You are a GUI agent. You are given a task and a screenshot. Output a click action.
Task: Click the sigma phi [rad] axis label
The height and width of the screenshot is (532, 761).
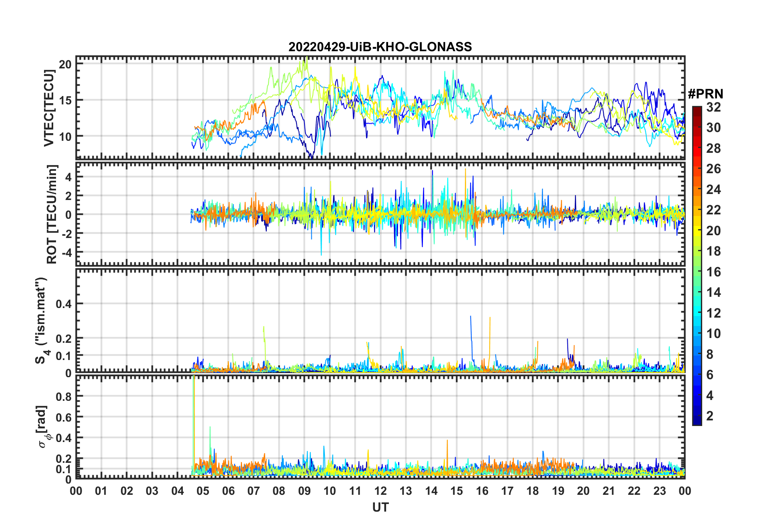[44, 427]
